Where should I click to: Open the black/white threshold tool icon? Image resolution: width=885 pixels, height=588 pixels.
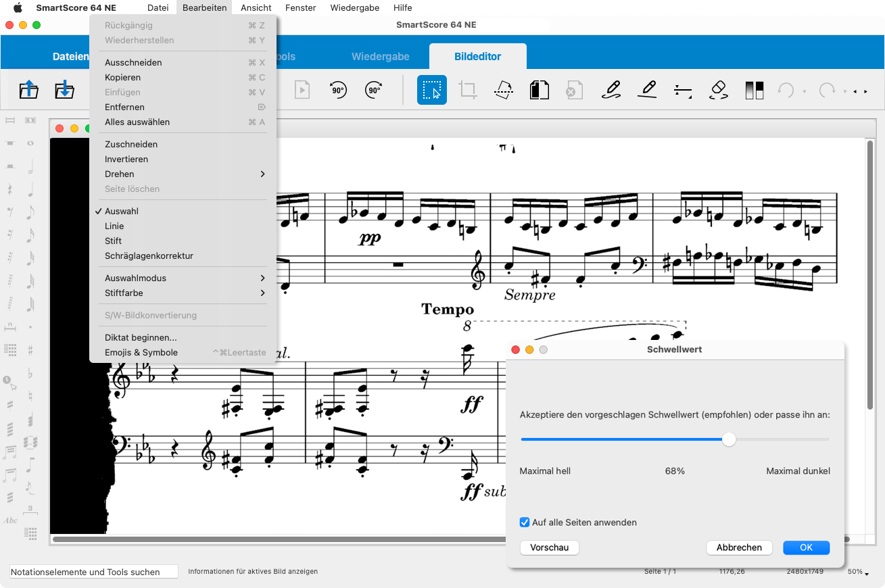(754, 90)
